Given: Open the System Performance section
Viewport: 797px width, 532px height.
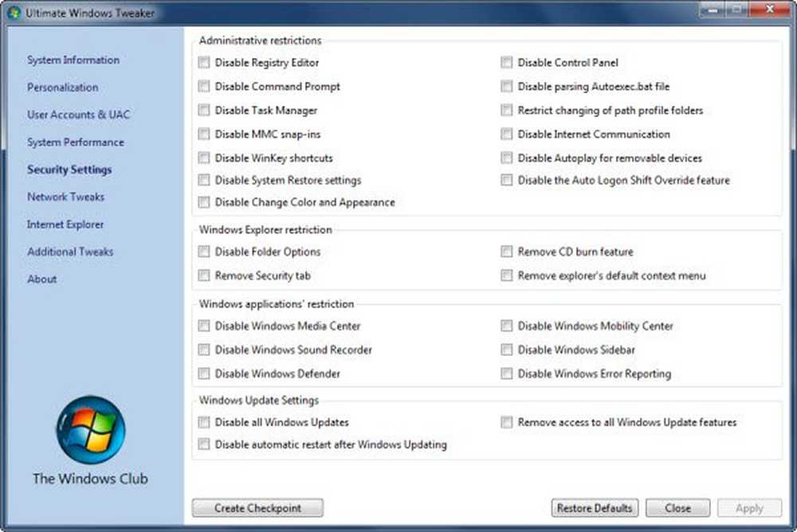Looking at the screenshot, I should [75, 143].
